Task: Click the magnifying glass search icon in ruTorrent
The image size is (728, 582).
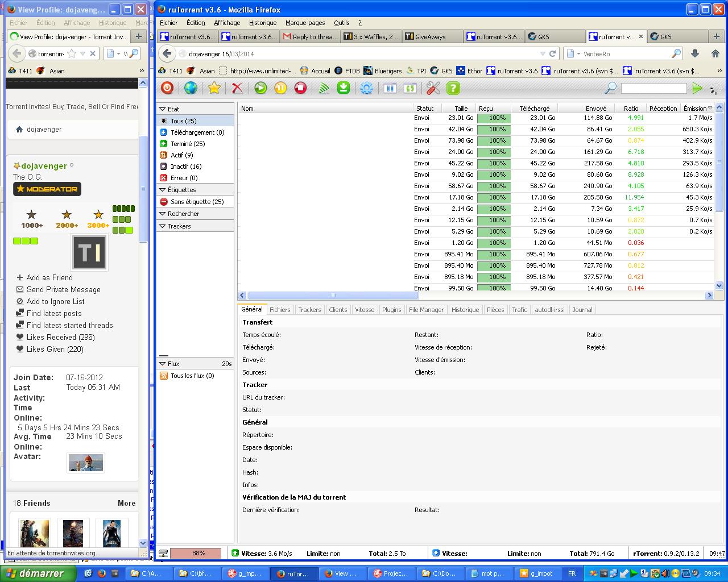Action: click(x=610, y=88)
